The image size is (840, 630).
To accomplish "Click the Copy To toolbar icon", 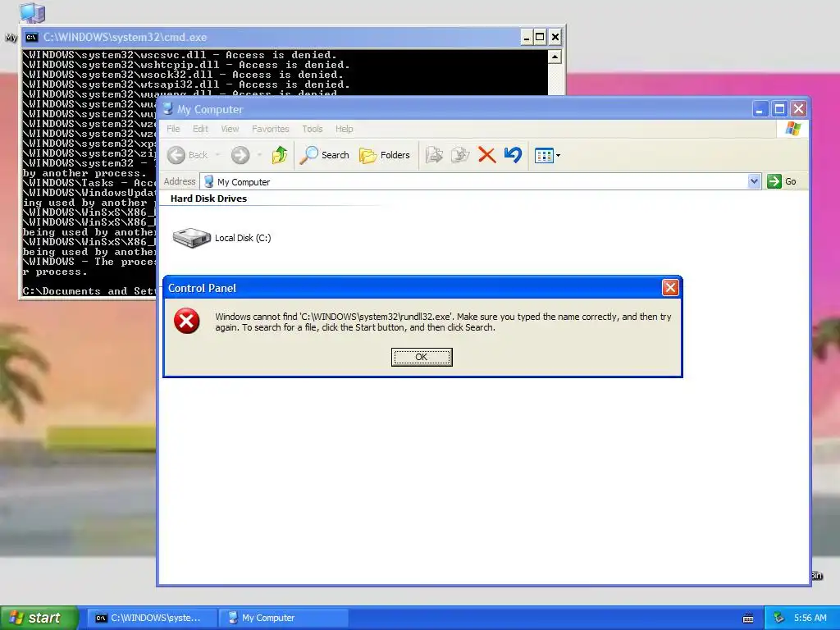I will 460,155.
